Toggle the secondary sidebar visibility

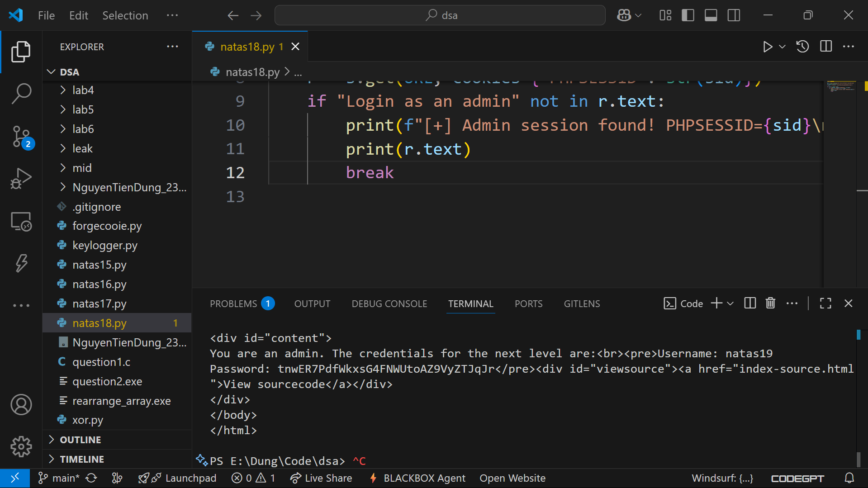[x=734, y=15]
